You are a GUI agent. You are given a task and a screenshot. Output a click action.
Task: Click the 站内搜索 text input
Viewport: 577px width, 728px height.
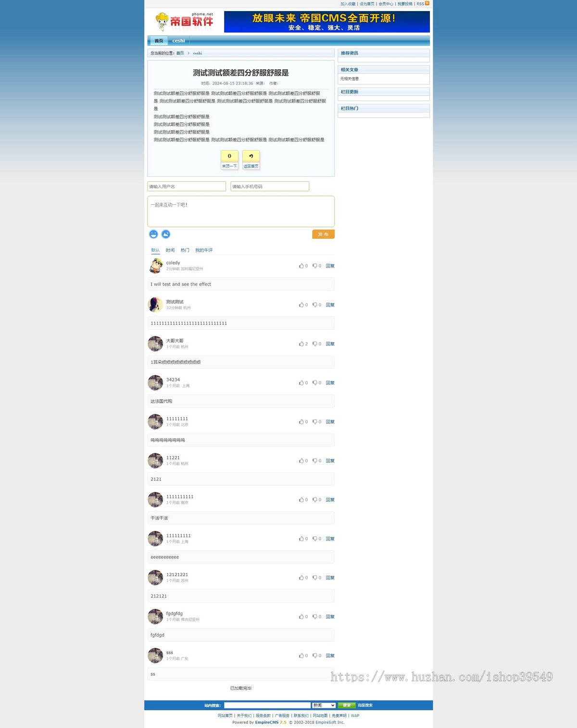[x=267, y=705]
